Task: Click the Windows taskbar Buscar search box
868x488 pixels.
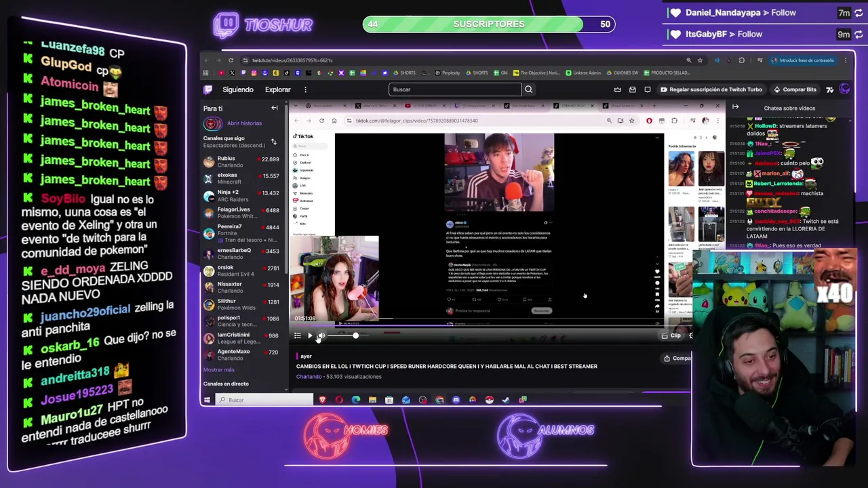Action: tap(264, 400)
